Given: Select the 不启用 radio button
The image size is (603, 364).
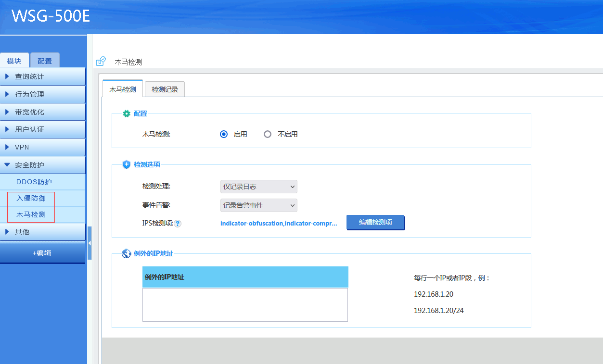Looking at the screenshot, I should 268,135.
